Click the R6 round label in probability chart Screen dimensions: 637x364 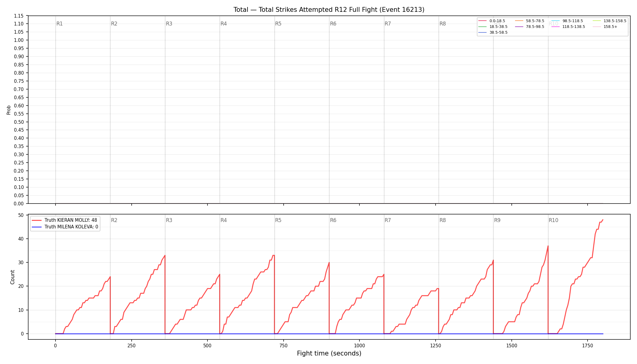333,24
